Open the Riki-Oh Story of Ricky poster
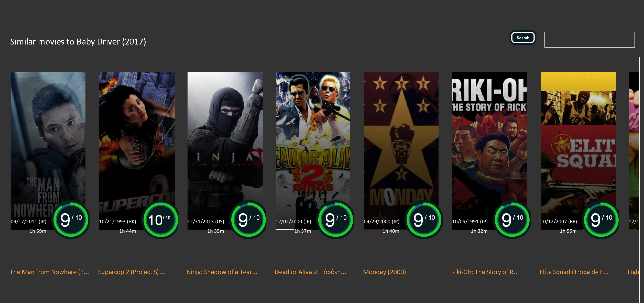The width and height of the screenshot is (644, 303). (x=489, y=151)
